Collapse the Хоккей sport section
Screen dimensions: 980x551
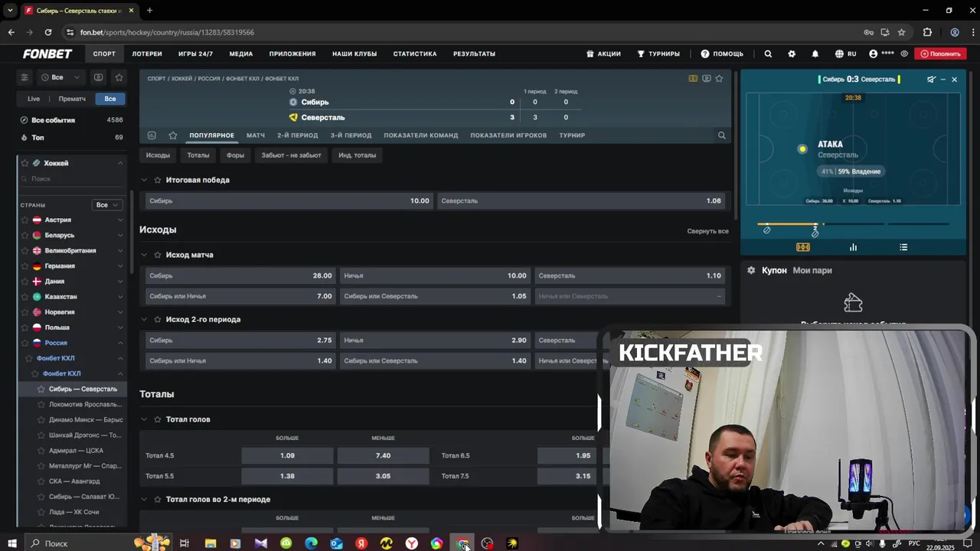coord(120,163)
